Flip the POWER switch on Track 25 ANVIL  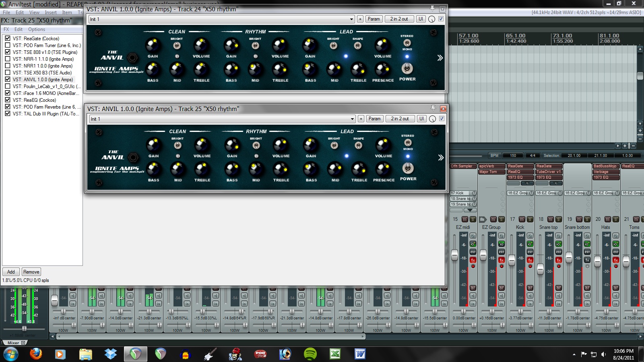click(x=408, y=169)
